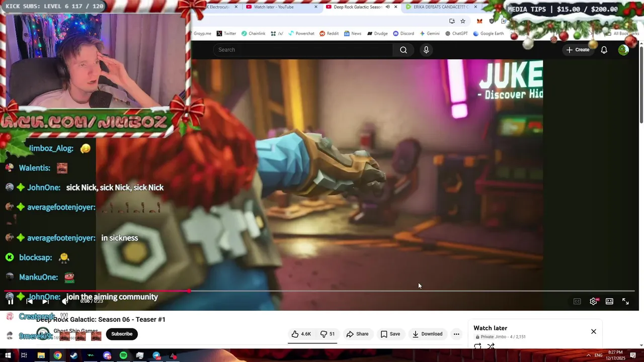Bookmark this page with star icon
Screen dimensions: 644x362
[463, 21]
